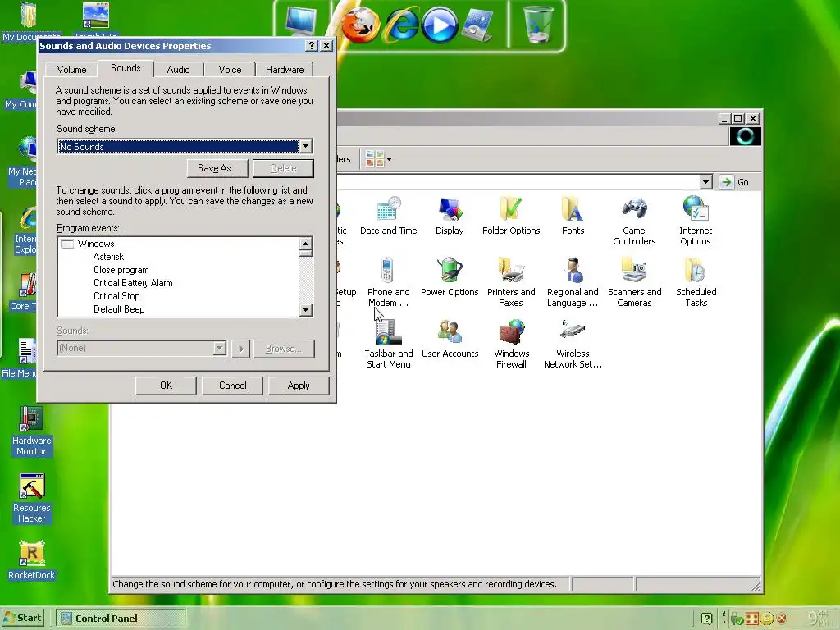Open RocketDock desktop shortcut
Viewport: 840px width, 630px height.
tap(31, 560)
